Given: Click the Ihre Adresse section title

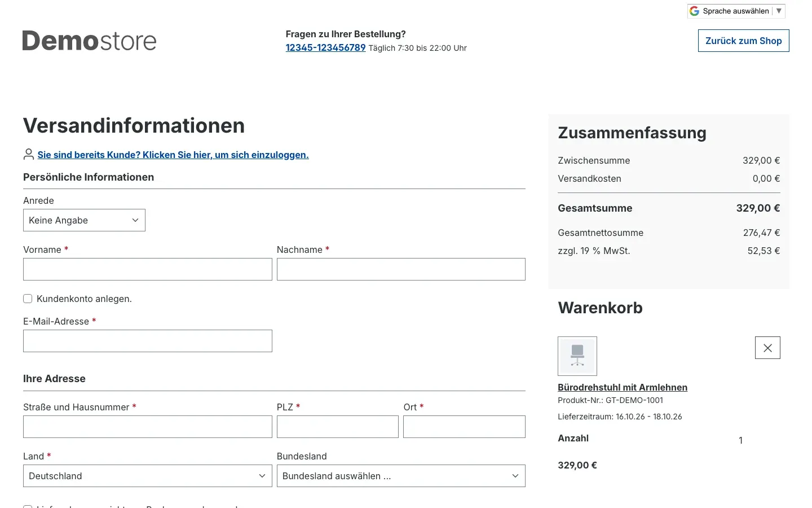Looking at the screenshot, I should 54,379.
